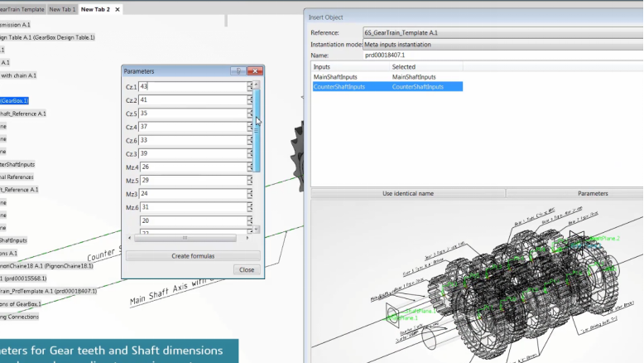The width and height of the screenshot is (644, 363).
Task: Click the spinner arrows for Cz.6
Action: tap(250, 140)
